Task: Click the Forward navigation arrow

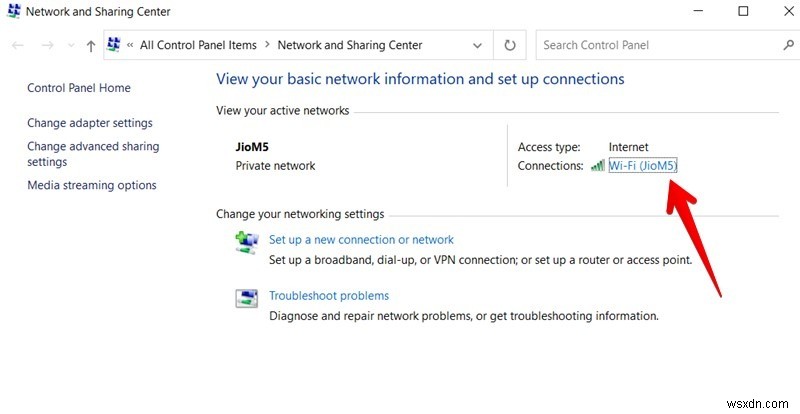Action: pyautogui.click(x=46, y=45)
